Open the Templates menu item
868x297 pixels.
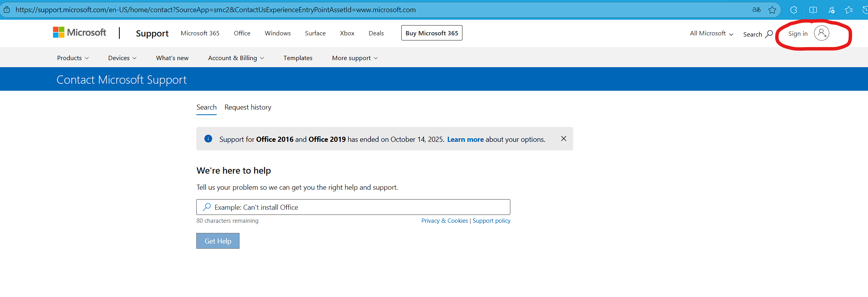298,58
